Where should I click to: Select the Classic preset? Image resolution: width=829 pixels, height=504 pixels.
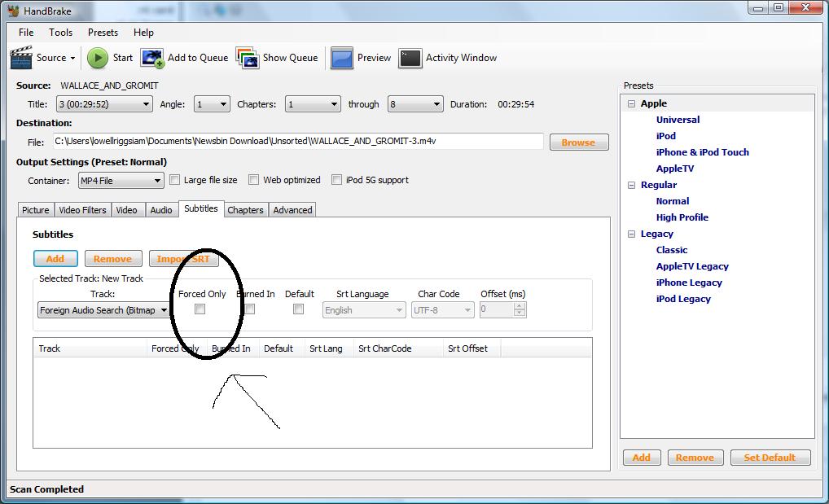pyautogui.click(x=672, y=250)
